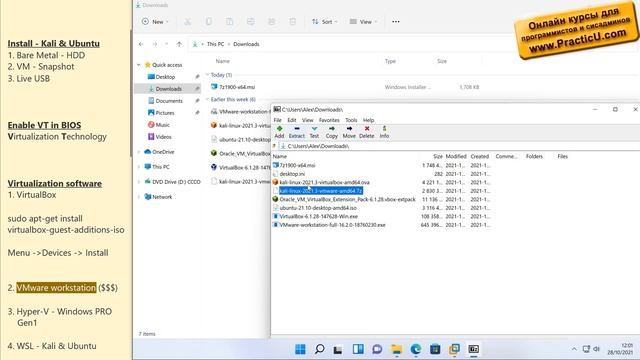Open the Windows Start menu
The image size is (640, 360).
(300, 349)
